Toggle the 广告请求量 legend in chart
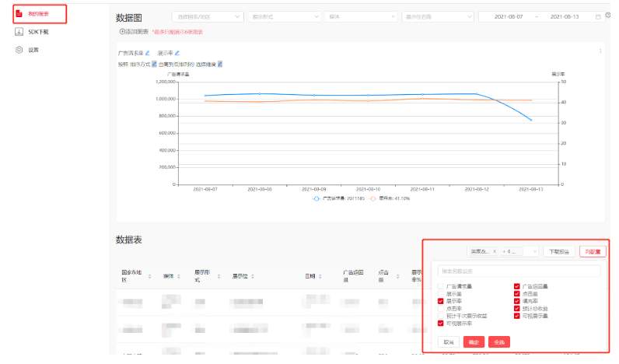 338,198
